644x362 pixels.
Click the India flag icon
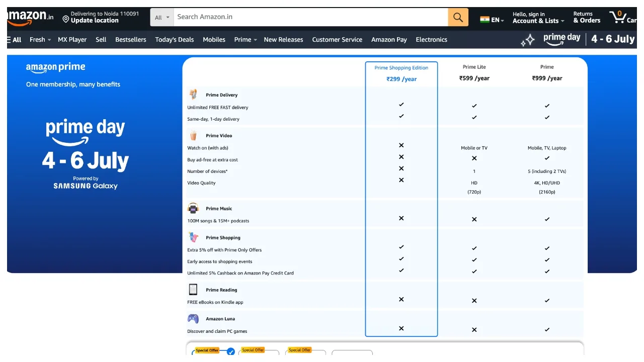pyautogui.click(x=485, y=20)
